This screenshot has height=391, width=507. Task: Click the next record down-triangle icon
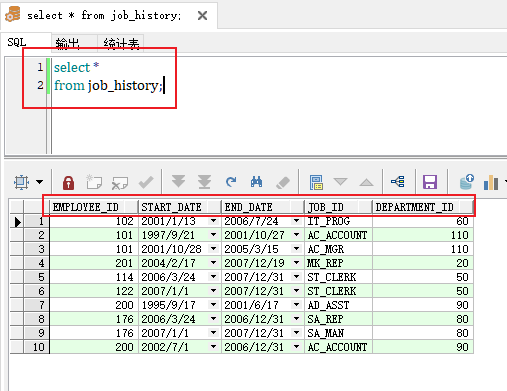click(341, 182)
